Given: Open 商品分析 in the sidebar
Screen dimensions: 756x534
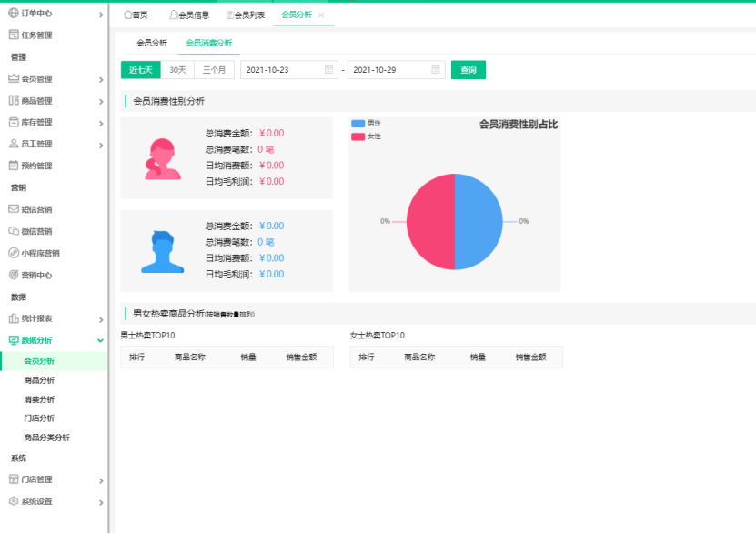Looking at the screenshot, I should (39, 379).
